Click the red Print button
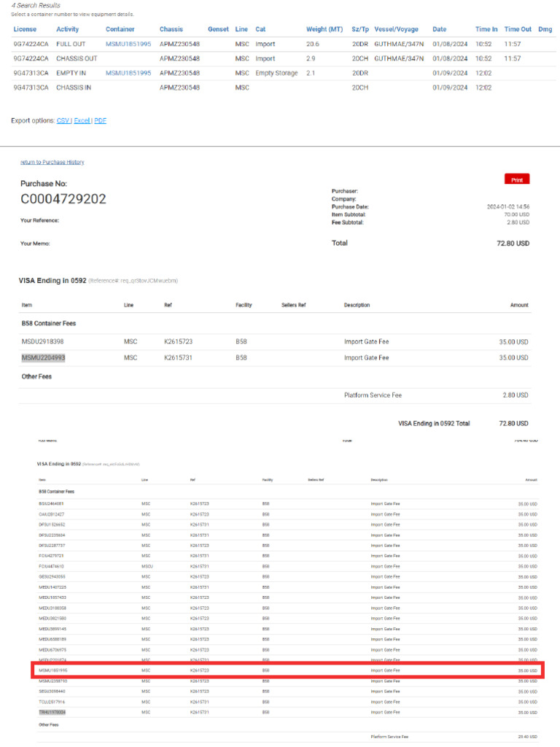 (517, 179)
